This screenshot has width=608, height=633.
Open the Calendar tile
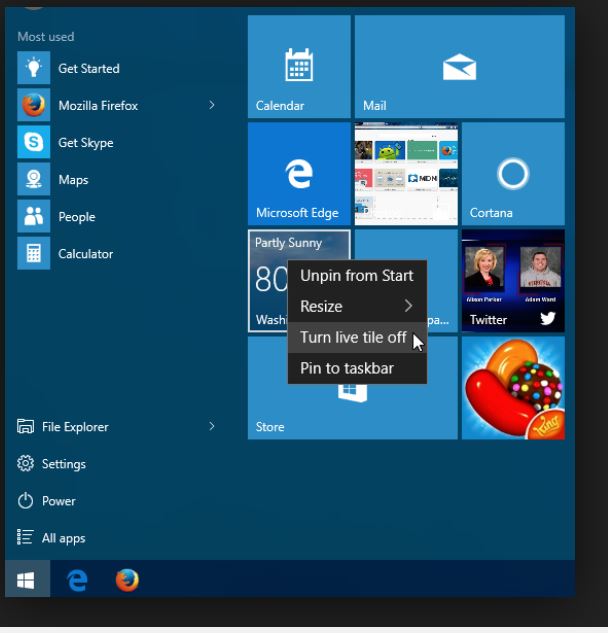(299, 67)
